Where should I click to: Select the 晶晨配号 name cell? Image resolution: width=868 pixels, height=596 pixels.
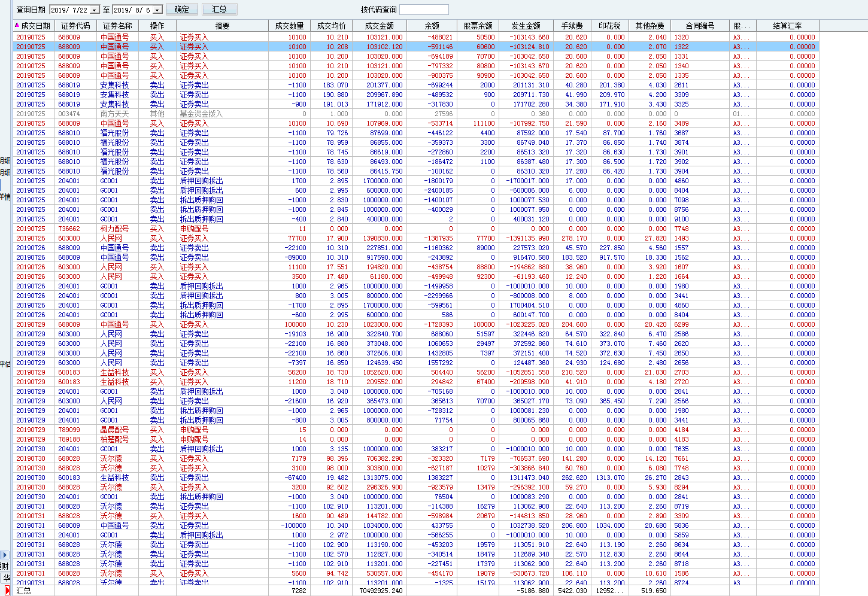coord(114,430)
